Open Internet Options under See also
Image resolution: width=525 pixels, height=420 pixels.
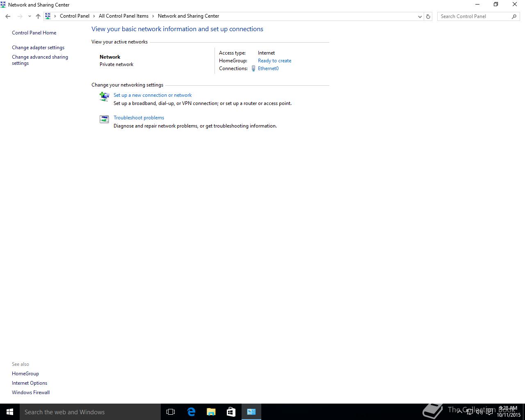click(30, 383)
